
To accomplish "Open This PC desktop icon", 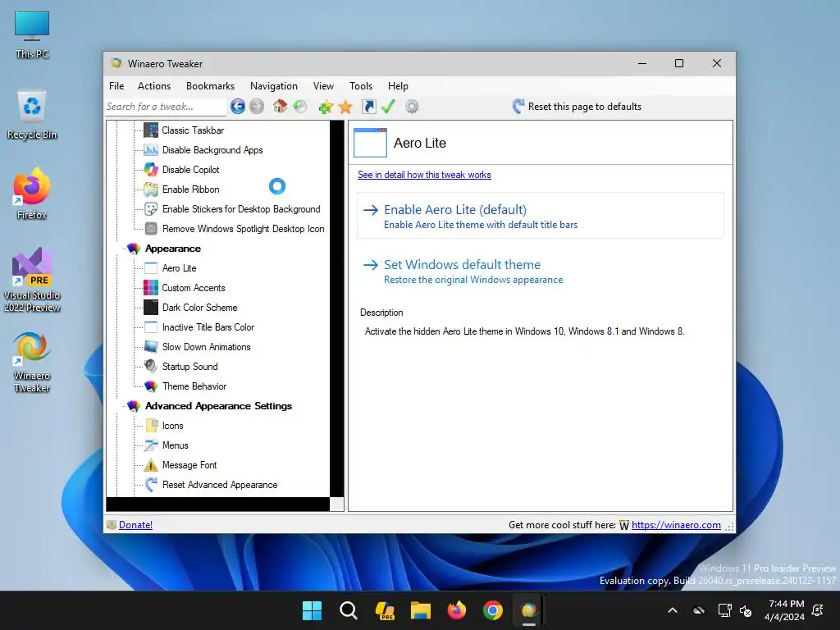I will [x=32, y=34].
